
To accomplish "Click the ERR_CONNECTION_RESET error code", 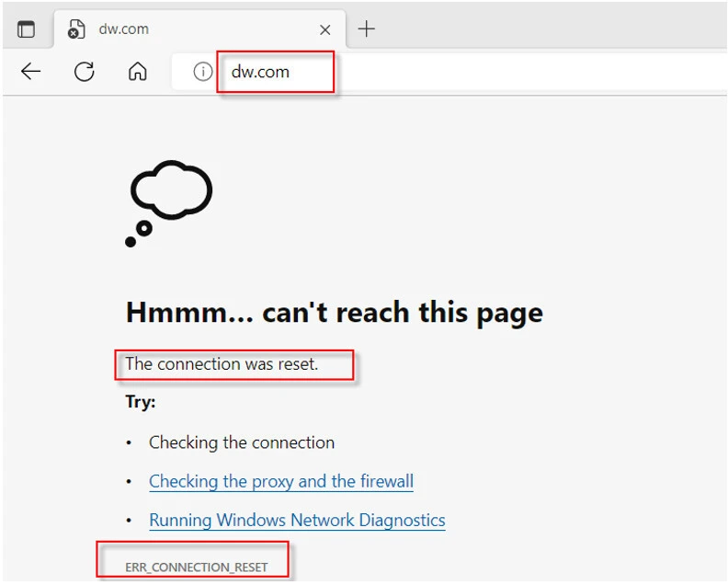I will coord(196,567).
